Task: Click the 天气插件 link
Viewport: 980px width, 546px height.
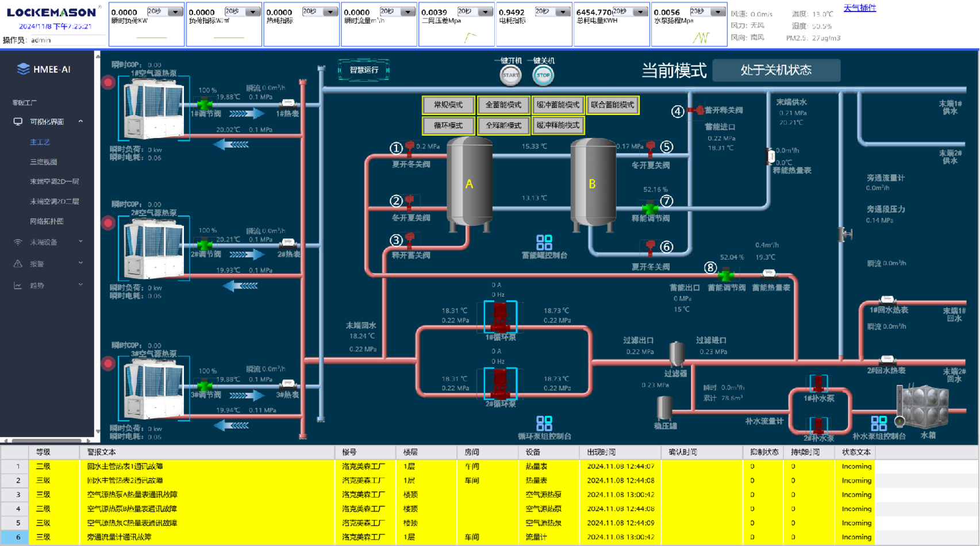Action: click(x=859, y=8)
